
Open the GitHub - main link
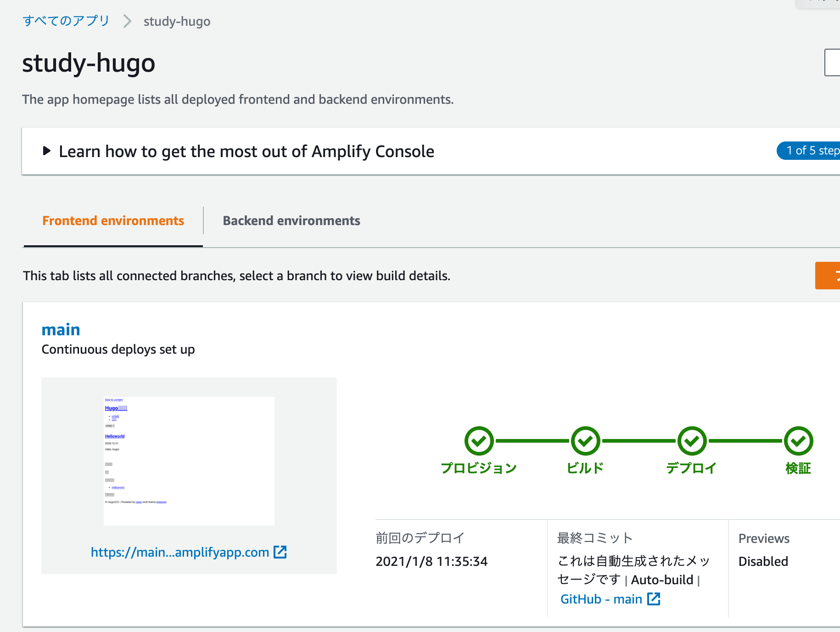601,599
